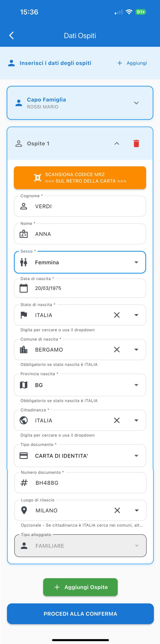Tap the globe icon next to Cittadinanza
160x644 pixels.
[x=24, y=420]
